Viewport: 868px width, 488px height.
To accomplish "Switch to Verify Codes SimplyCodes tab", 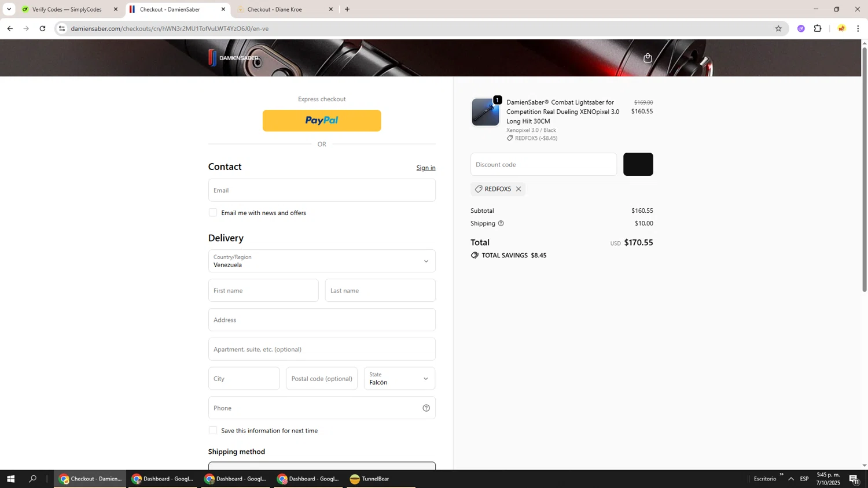I will [67, 9].
